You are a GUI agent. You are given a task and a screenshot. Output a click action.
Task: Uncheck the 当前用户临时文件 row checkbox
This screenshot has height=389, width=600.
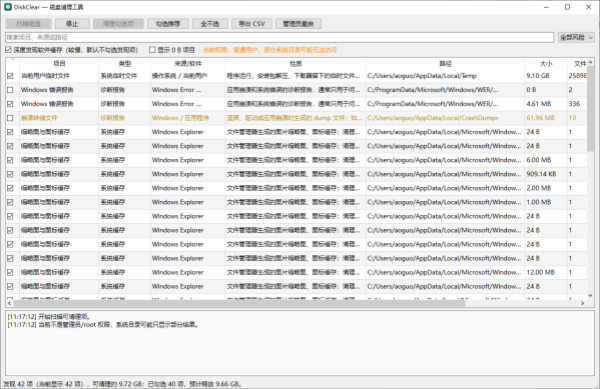coord(10,76)
